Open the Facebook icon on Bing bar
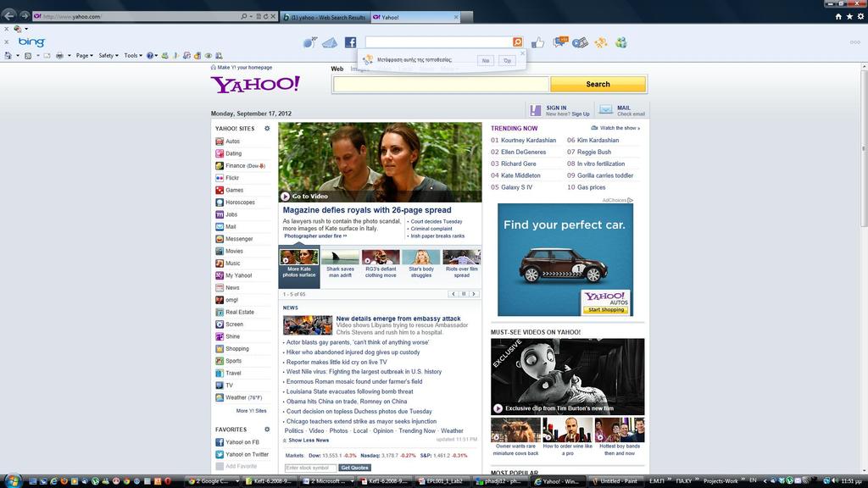The width and height of the screenshot is (868, 488). 350,42
